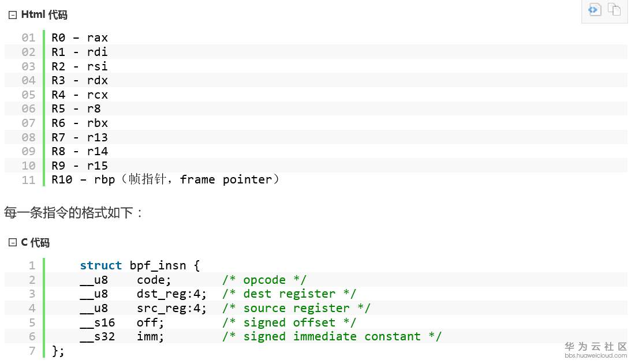Click the view source code icon
Image resolution: width=635 pixels, height=364 pixels.
click(595, 9)
